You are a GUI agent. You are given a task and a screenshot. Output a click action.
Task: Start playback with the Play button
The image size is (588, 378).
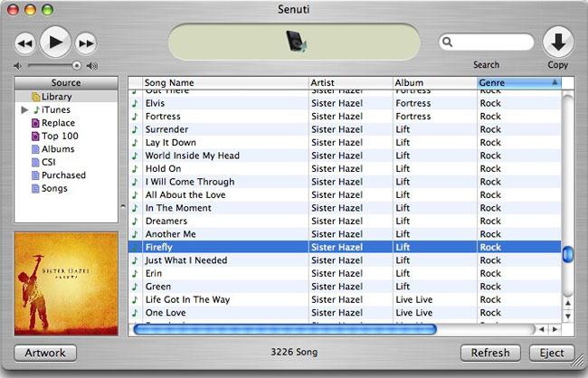pyautogui.click(x=55, y=42)
